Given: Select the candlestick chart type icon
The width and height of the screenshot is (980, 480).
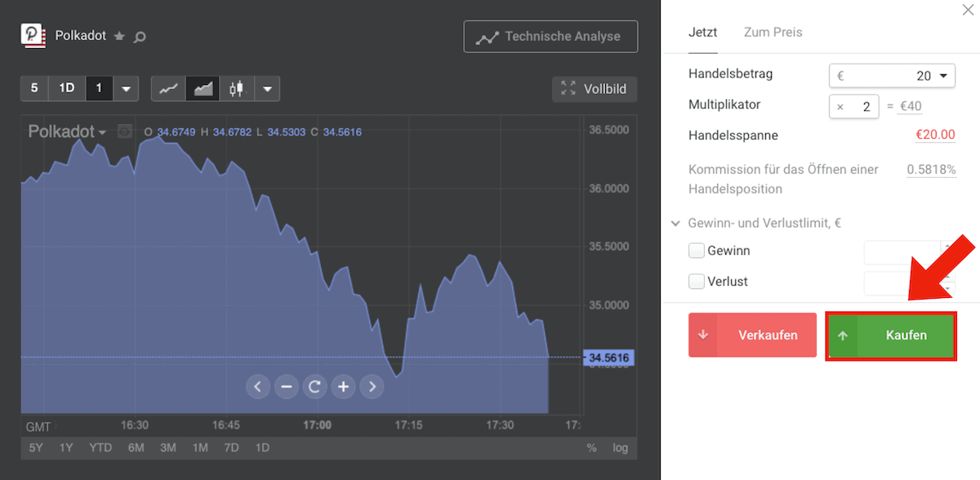Looking at the screenshot, I should [x=237, y=88].
